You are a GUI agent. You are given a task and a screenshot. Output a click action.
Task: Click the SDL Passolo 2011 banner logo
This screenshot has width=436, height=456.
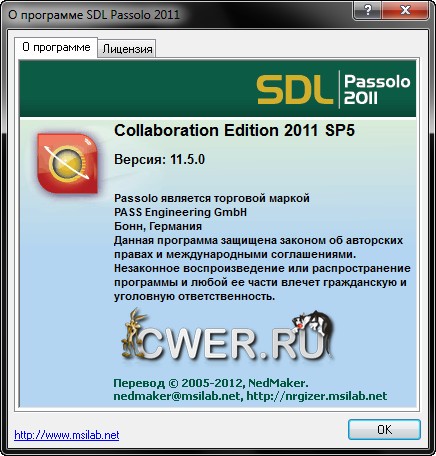(x=333, y=89)
